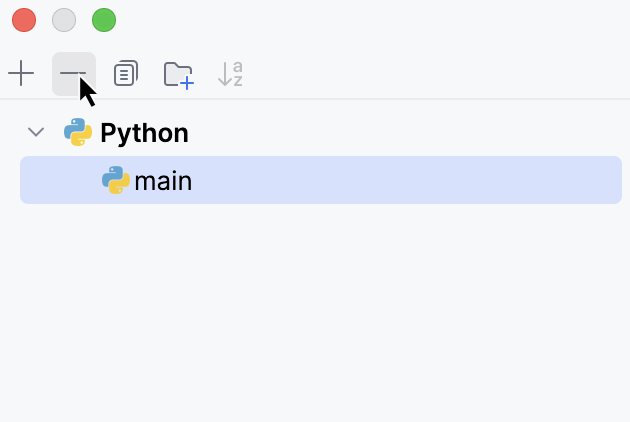Click the highlighted row right of main

pyautogui.click(x=400, y=180)
